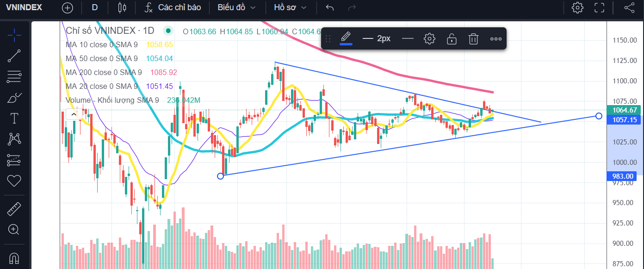Delete the selected line with trash icon
The image size is (644, 269).
click(x=473, y=39)
